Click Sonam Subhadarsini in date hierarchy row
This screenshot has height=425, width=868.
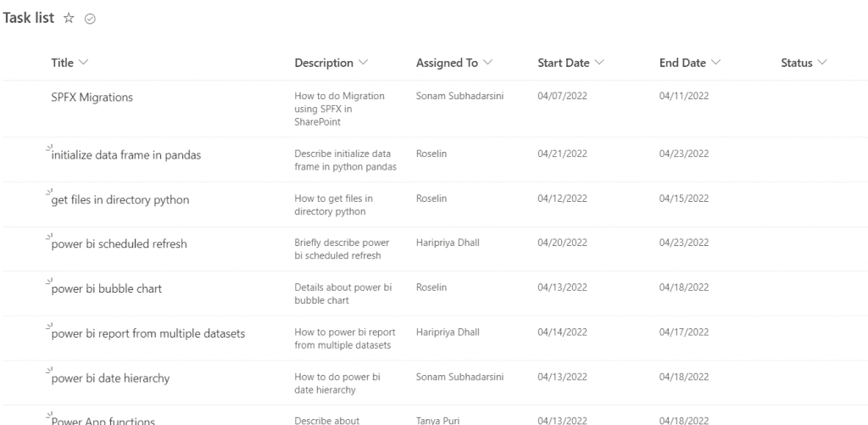[460, 377]
